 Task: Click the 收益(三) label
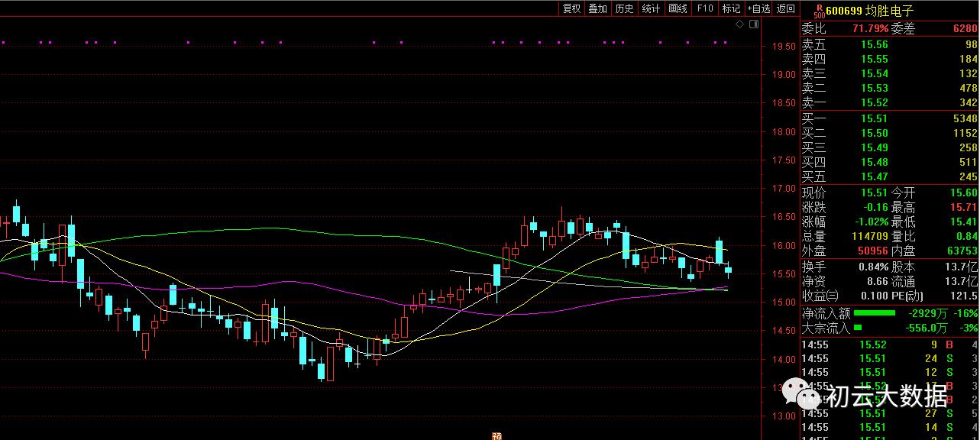click(x=820, y=296)
